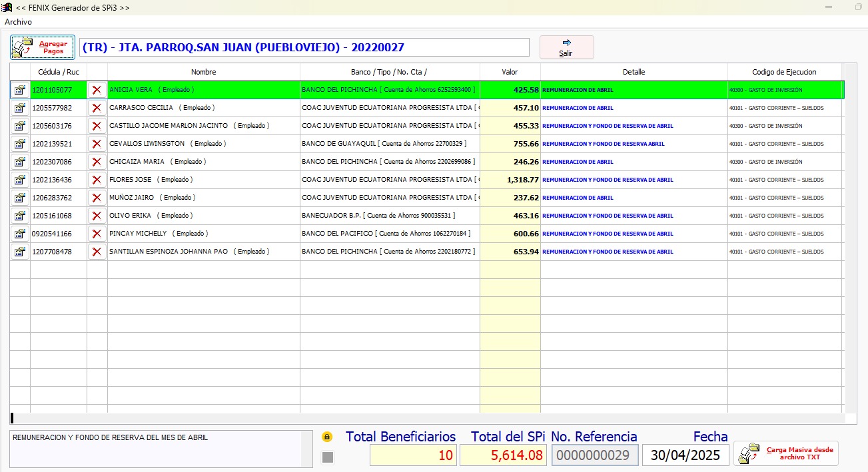Click the Salir button

[566, 47]
